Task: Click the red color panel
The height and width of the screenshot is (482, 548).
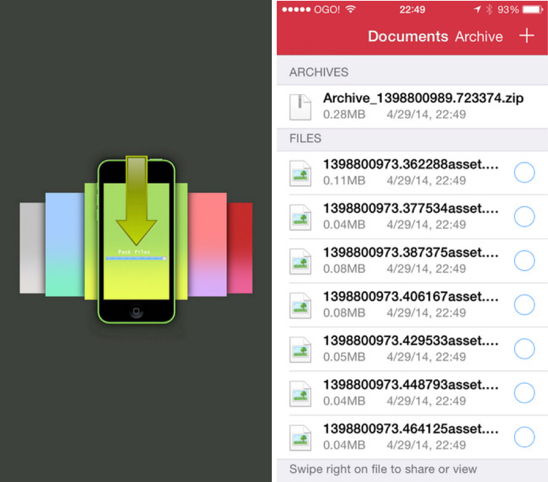Action: click(x=240, y=248)
